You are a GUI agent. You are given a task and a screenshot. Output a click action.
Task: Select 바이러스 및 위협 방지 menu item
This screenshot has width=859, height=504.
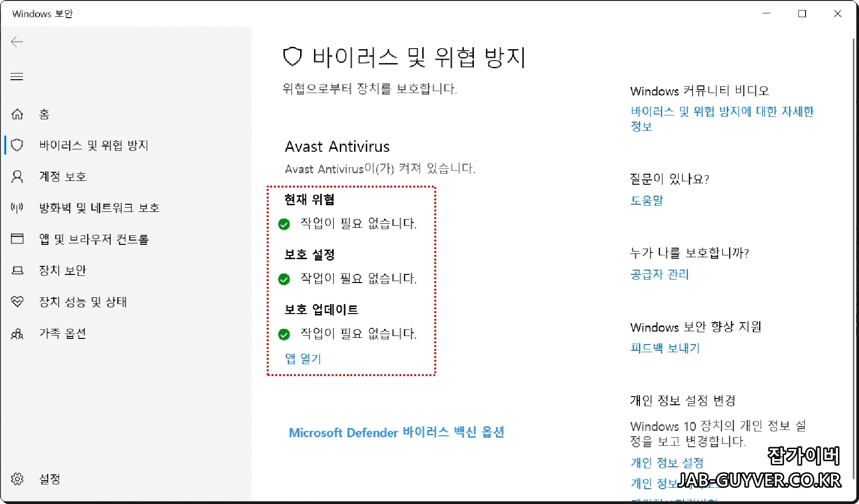[94, 145]
